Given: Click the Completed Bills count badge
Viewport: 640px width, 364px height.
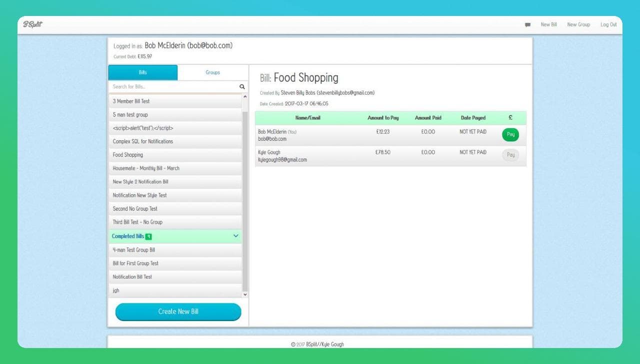Looking at the screenshot, I should click(148, 236).
